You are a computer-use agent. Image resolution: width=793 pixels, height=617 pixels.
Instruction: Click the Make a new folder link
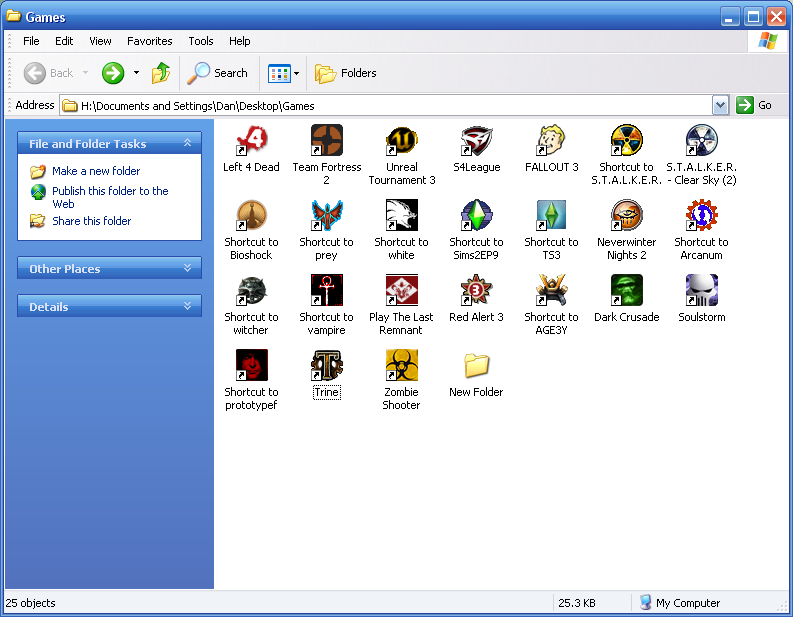click(96, 171)
